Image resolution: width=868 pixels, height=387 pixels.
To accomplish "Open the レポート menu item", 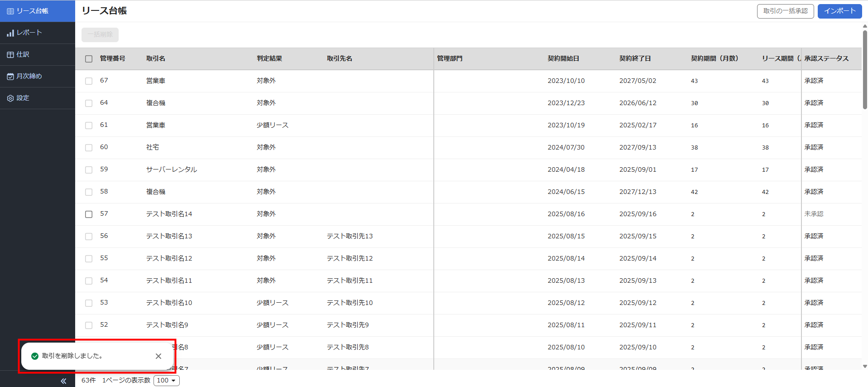I will (29, 33).
